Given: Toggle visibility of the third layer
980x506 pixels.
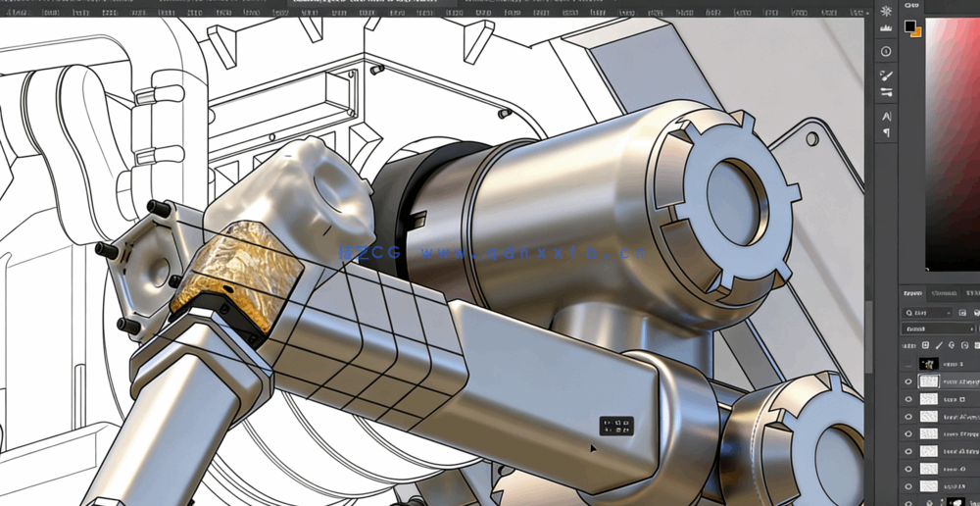Looking at the screenshot, I should click(908, 399).
